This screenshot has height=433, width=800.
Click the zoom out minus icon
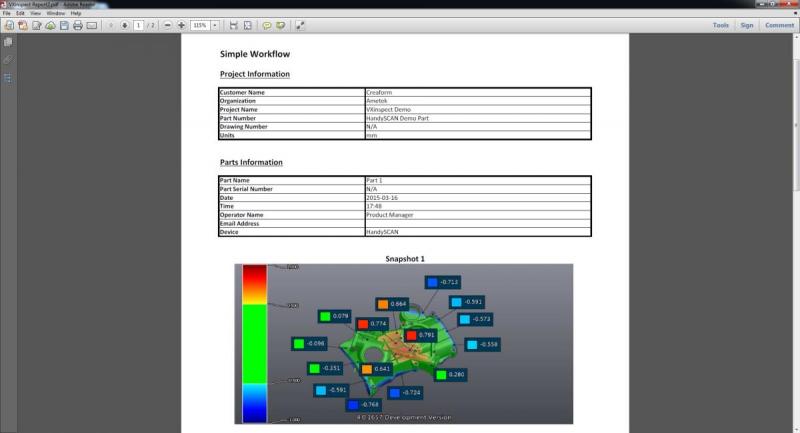(x=167, y=25)
